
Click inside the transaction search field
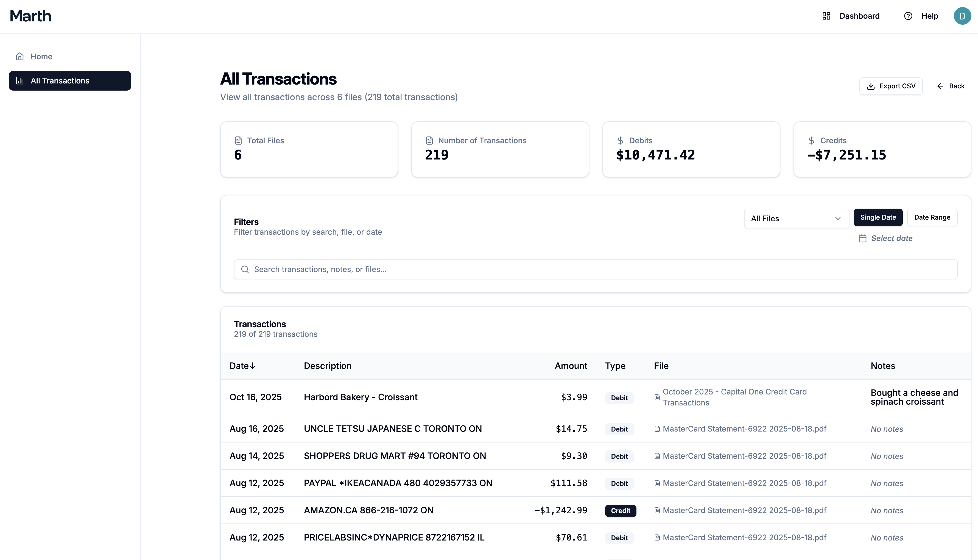coord(462,269)
